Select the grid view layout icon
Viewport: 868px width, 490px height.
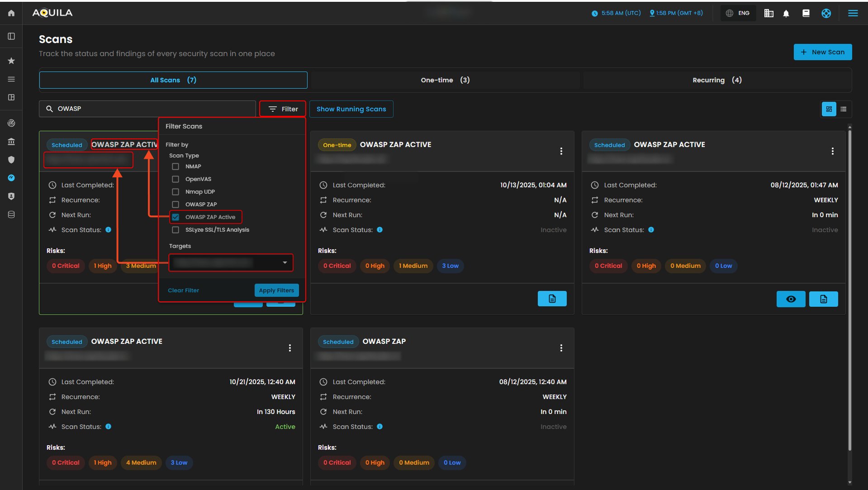coord(829,109)
